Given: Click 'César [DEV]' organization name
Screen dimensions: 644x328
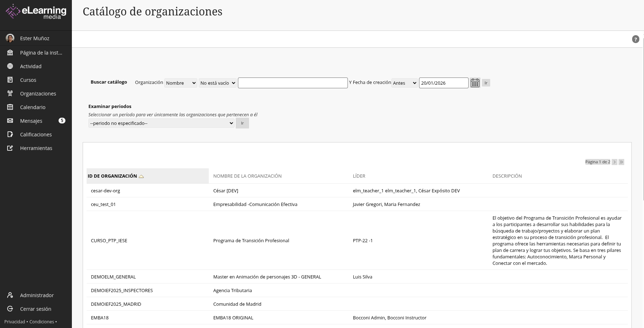Looking at the screenshot, I should (226, 191).
